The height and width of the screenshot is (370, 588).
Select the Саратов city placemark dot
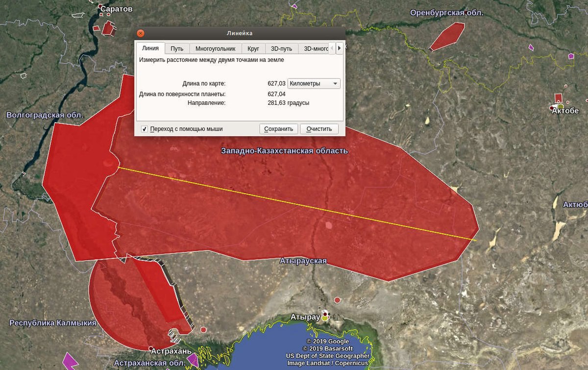101,7
